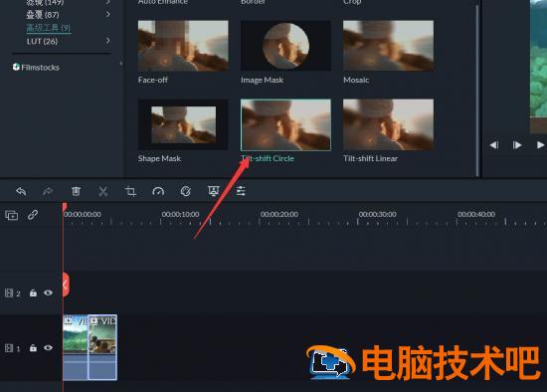Screen dimensions: 547x392
Task: Select the Tilt-shift Linear effect thumbnail
Action: point(388,124)
